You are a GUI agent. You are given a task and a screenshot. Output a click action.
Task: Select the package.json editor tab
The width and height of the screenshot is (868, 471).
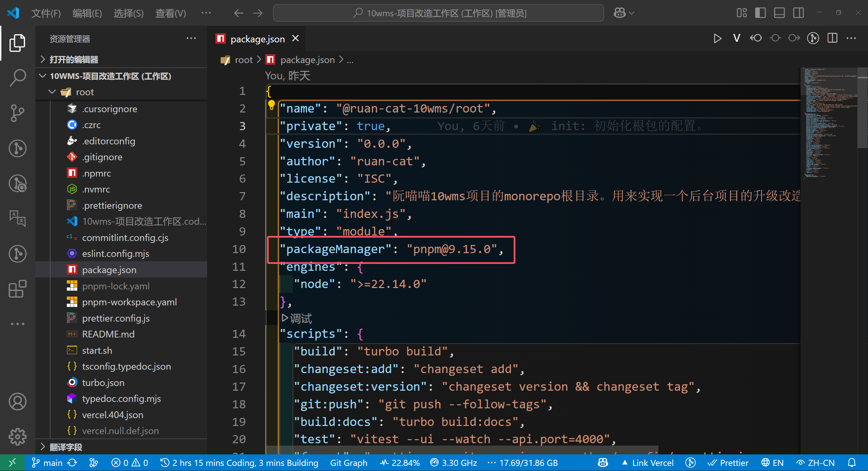(257, 39)
